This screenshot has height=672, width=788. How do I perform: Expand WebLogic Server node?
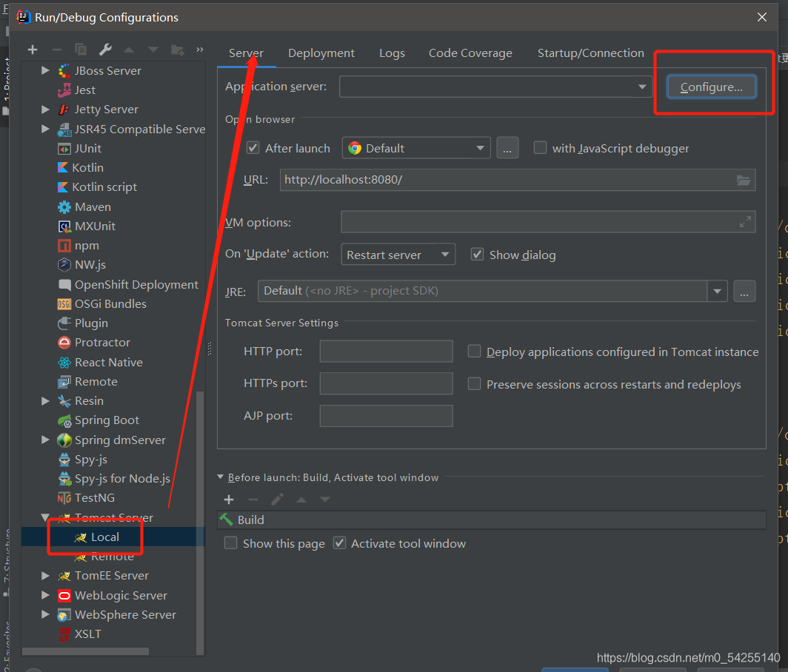(45, 595)
